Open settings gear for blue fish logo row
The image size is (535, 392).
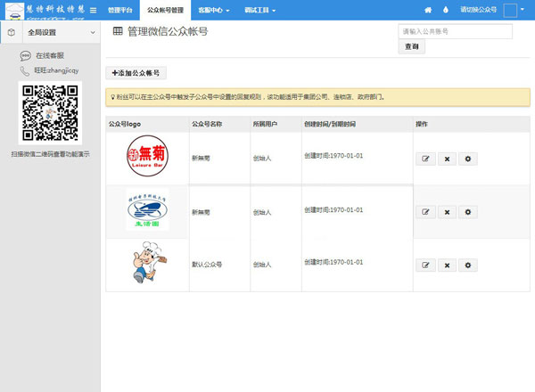[468, 212]
